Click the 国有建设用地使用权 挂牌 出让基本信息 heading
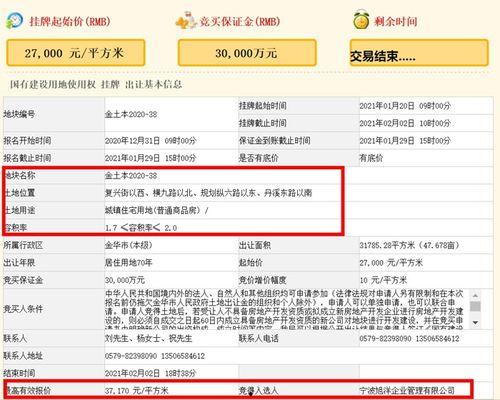 point(96,84)
